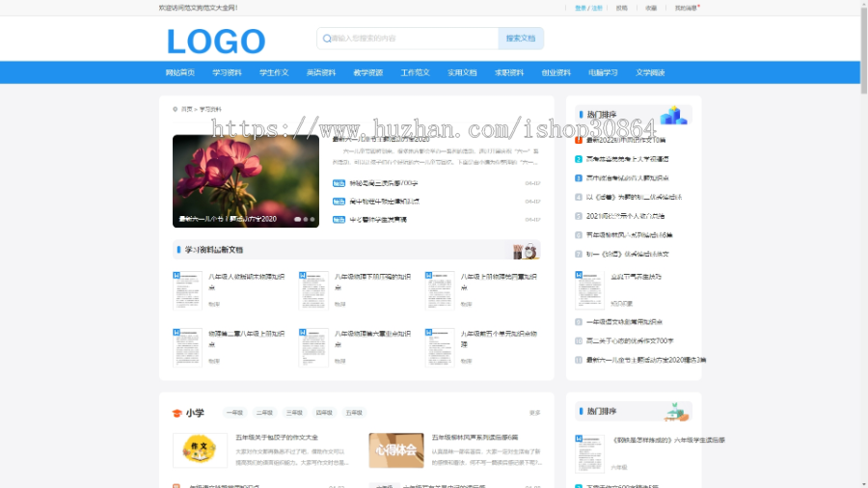Screen dimensions: 868x488
Task: Open 实用文档 navigation item
Action: (462, 72)
